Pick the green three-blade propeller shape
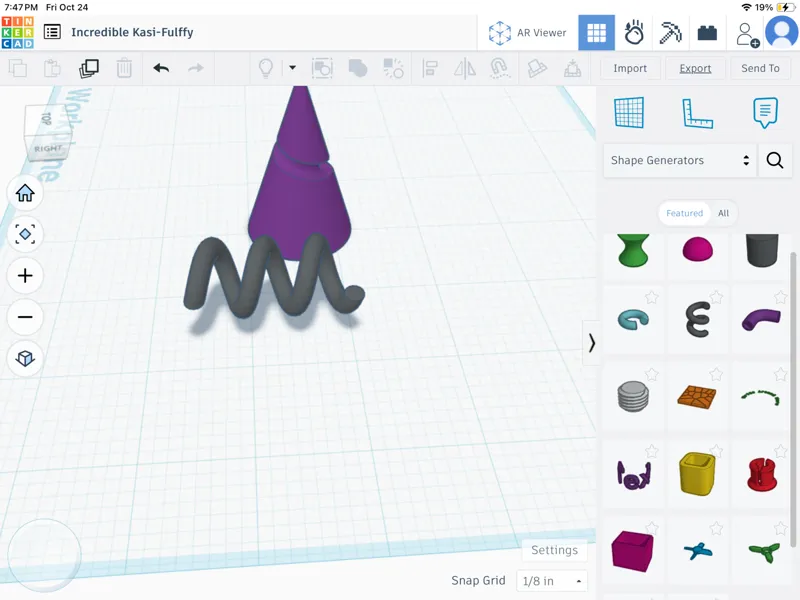800x600 pixels. [x=764, y=552]
